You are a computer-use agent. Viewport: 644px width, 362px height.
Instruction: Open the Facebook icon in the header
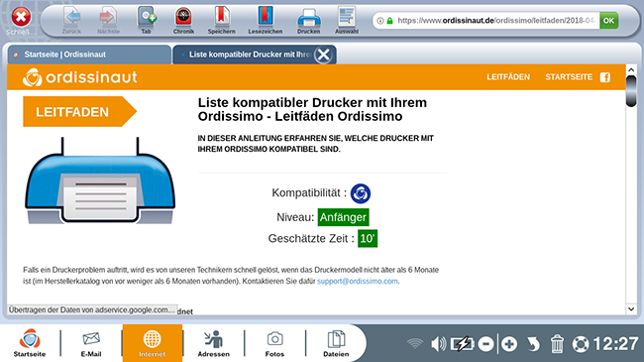(x=604, y=77)
